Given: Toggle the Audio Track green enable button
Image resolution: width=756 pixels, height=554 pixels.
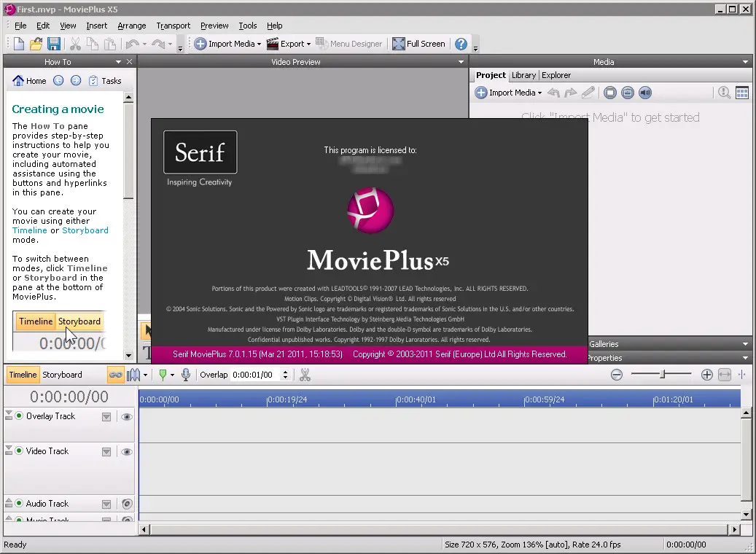Looking at the screenshot, I should [19, 503].
